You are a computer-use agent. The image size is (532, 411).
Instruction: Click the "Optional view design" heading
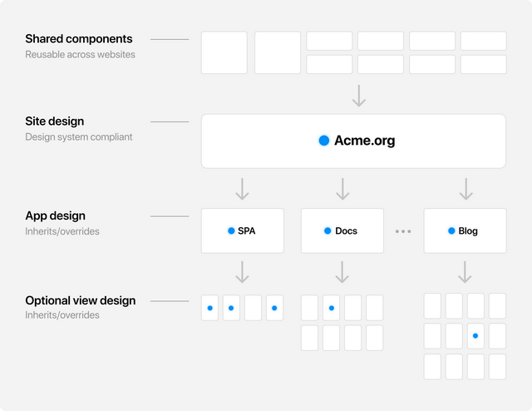coord(80,300)
